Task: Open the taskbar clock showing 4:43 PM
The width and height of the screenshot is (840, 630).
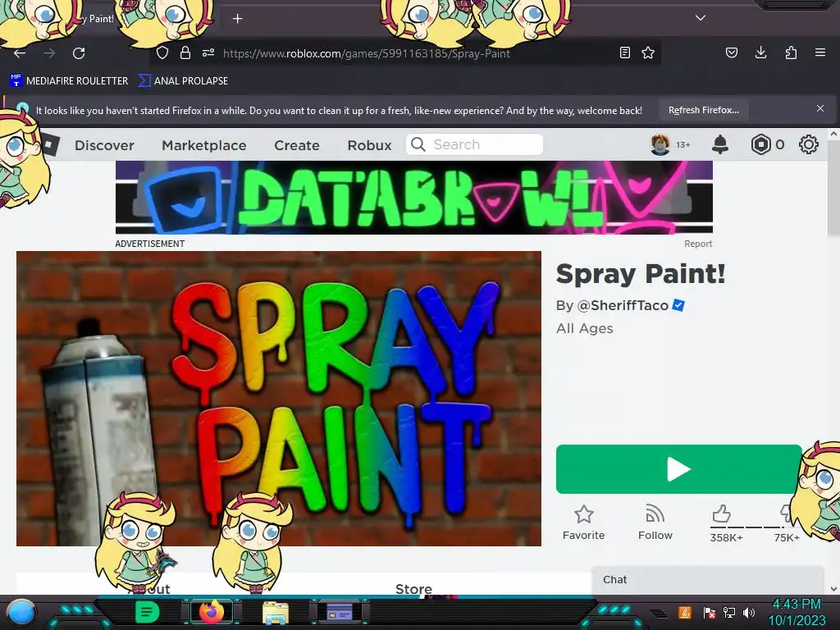Action: (797, 612)
